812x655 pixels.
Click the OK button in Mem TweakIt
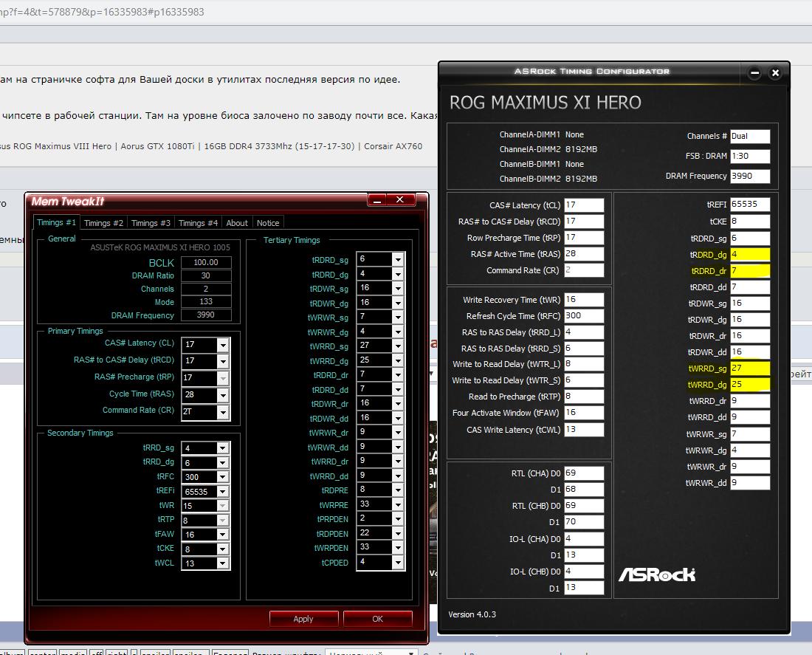[x=377, y=619]
